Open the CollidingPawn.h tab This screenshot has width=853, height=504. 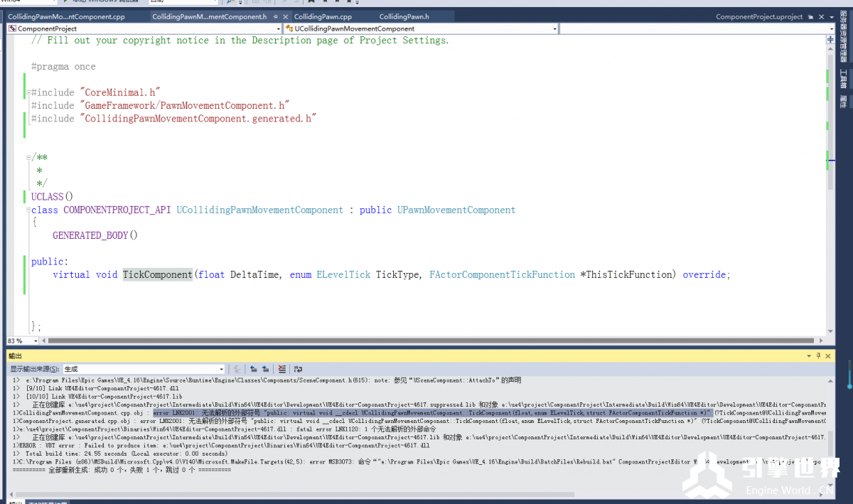pyautogui.click(x=404, y=16)
